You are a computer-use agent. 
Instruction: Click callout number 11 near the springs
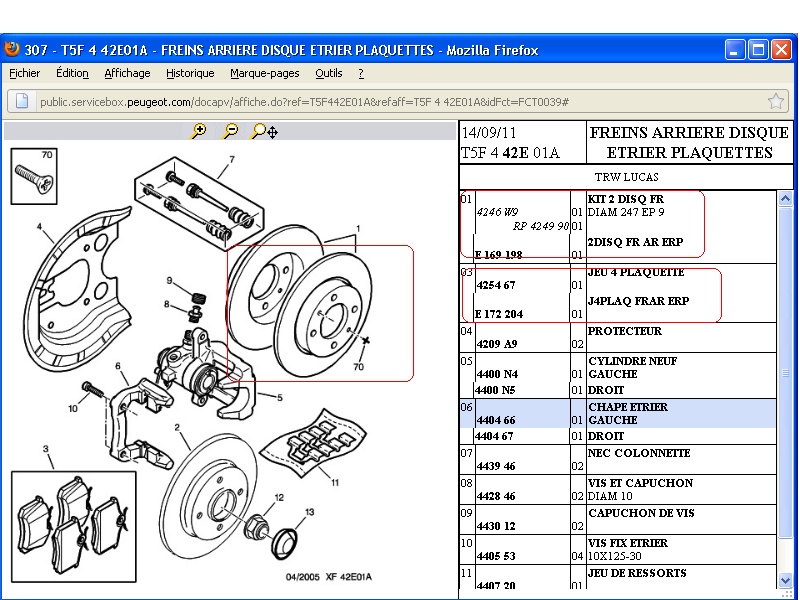(x=335, y=483)
